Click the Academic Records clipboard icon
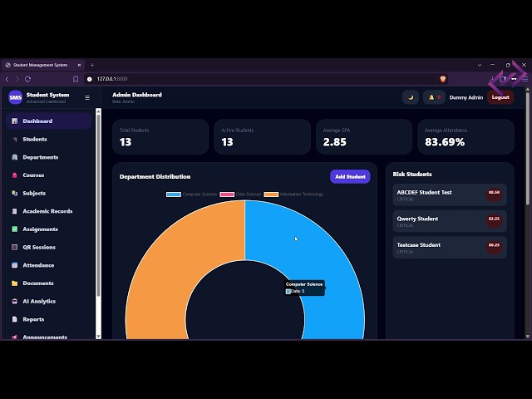 click(15, 211)
